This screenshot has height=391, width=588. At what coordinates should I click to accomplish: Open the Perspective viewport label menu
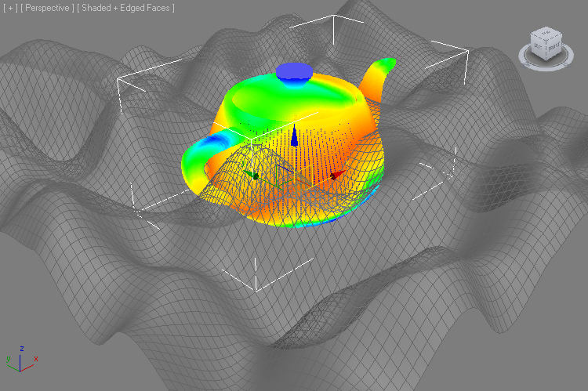click(47, 8)
